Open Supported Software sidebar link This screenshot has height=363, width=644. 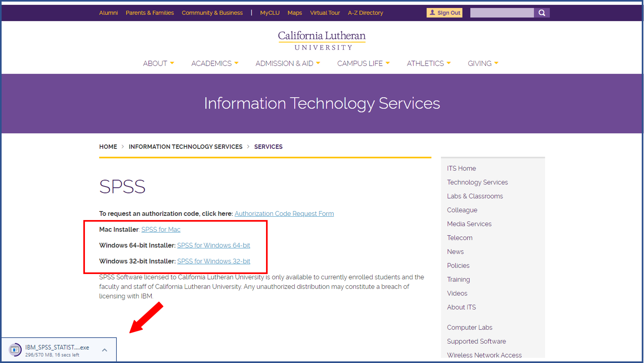(476, 341)
